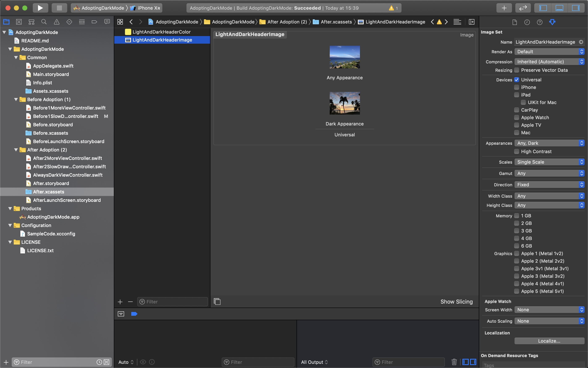
Task: Click the Localize... button
Action: point(549,341)
